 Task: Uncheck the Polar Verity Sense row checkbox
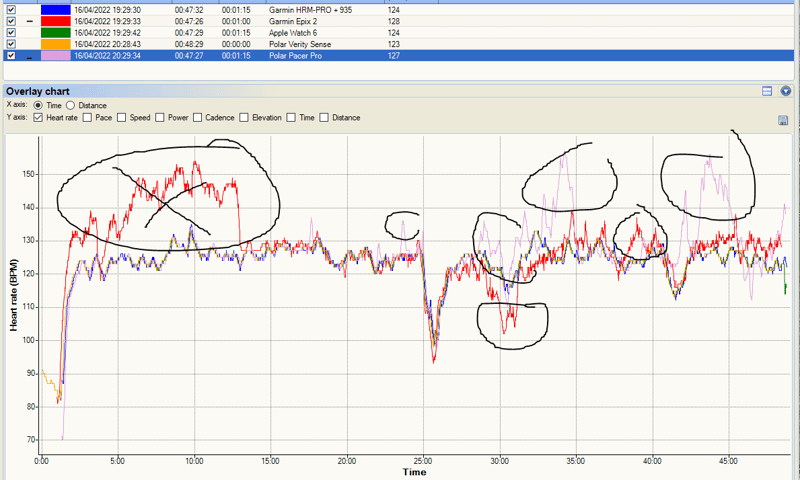click(11, 44)
